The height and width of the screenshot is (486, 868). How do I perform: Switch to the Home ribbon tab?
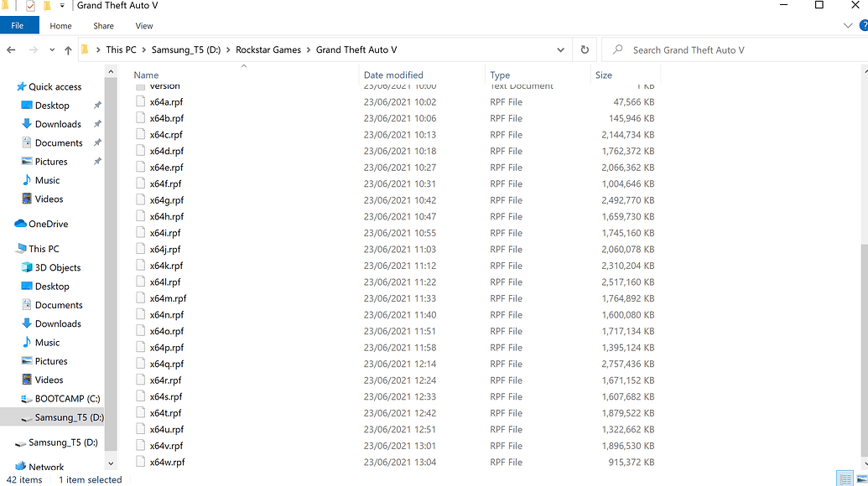coord(60,25)
